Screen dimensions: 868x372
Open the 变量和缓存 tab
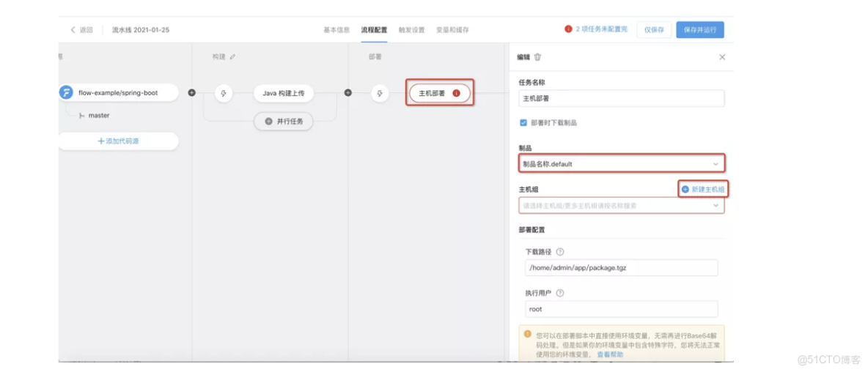point(452,30)
